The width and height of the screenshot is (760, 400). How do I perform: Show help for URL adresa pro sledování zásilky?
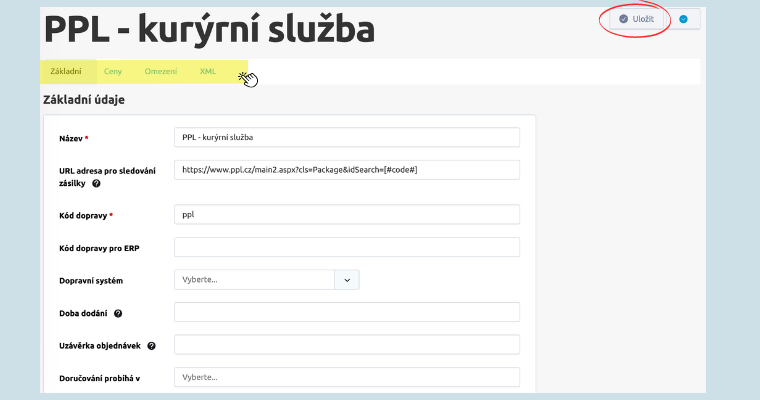(96, 183)
